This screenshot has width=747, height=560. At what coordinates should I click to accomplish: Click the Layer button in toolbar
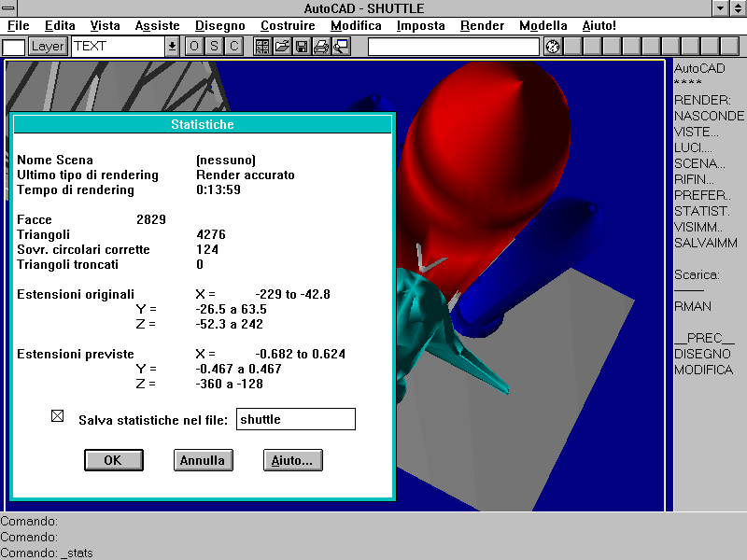[x=48, y=47]
